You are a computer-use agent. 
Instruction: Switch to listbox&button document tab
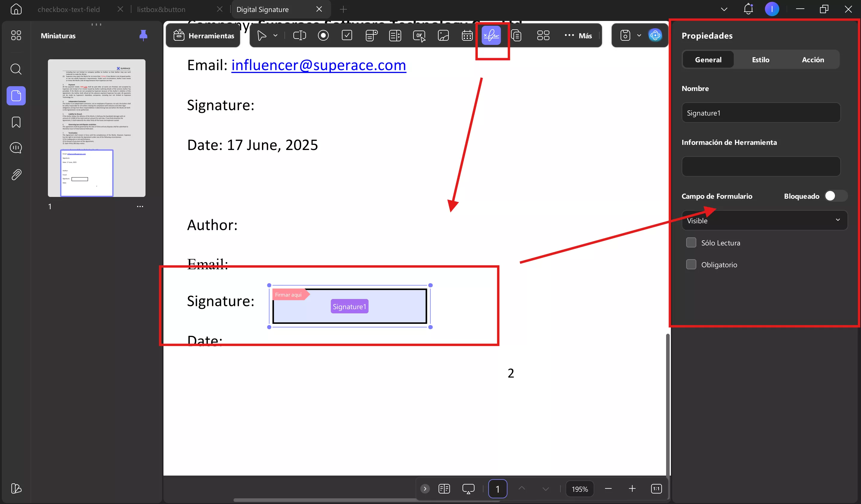161,9
